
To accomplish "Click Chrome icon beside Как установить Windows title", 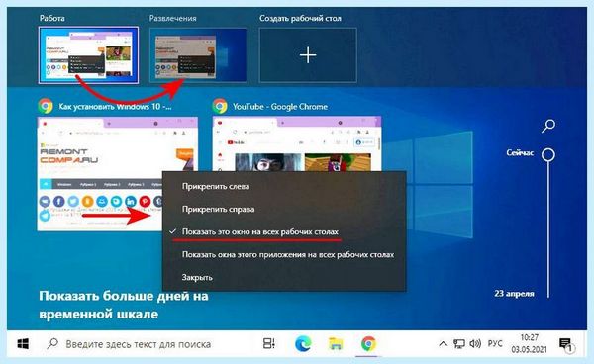I will (x=46, y=106).
